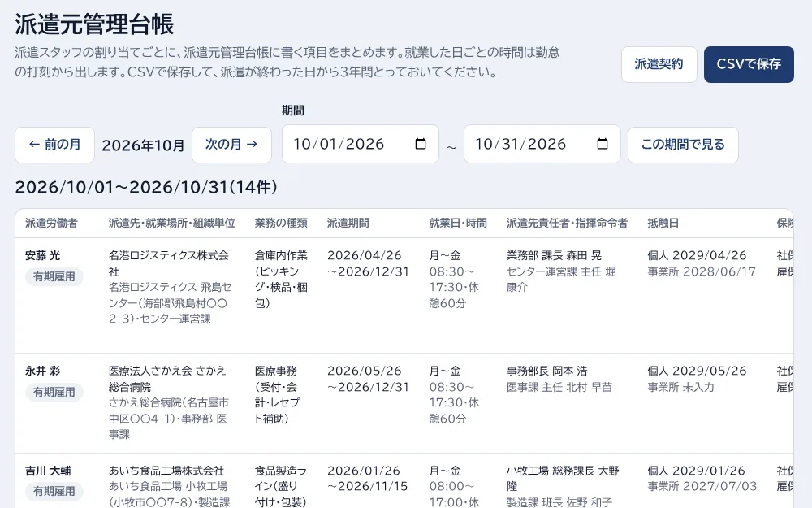Click 事業所 未入力 conflict date entry
Viewport: 812px width, 508px height.
681,387
